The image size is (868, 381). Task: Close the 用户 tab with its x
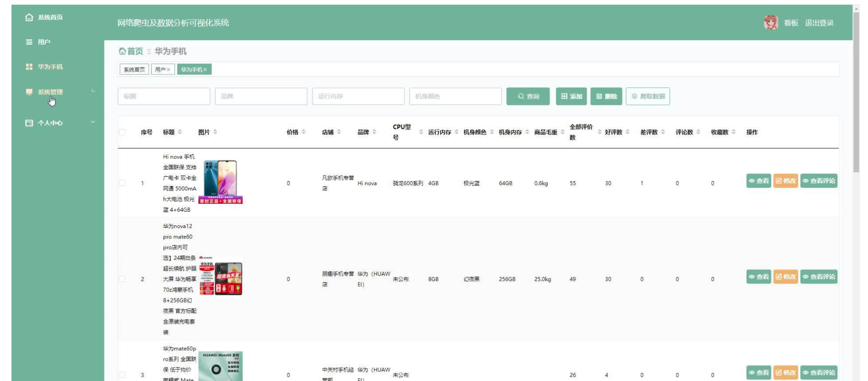[x=168, y=70]
